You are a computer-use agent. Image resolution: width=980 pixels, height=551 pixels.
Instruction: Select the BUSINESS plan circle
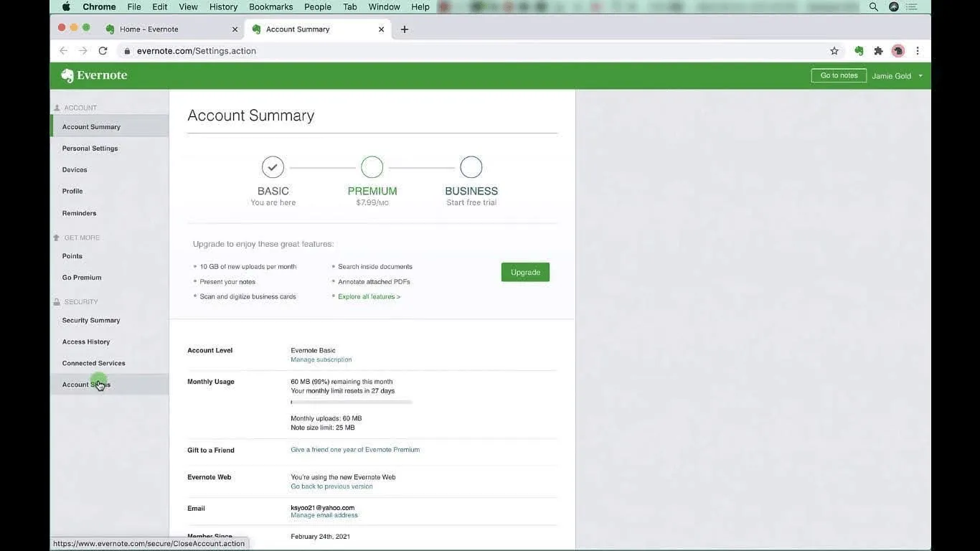[x=471, y=167]
